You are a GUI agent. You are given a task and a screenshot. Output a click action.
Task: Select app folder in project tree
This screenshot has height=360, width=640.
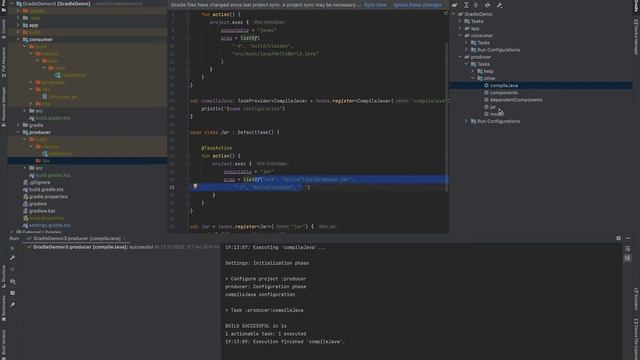click(x=33, y=25)
